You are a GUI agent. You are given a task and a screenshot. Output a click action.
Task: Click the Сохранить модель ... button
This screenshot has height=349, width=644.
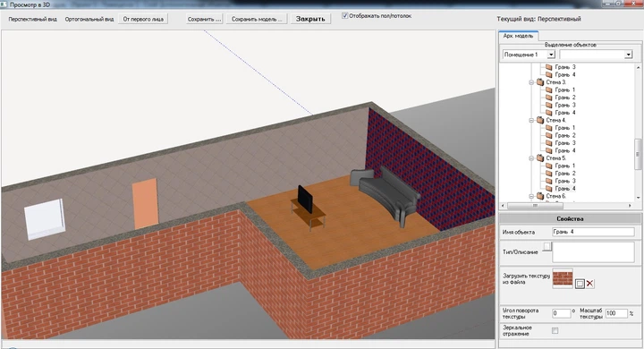pyautogui.click(x=257, y=19)
